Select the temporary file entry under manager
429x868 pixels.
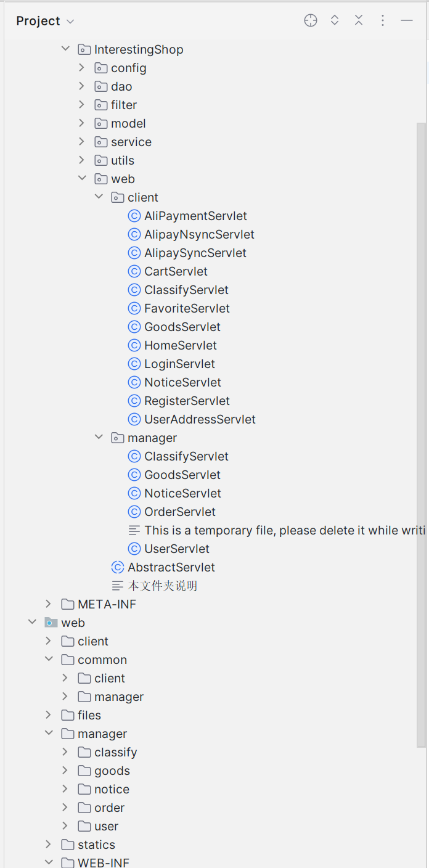(285, 530)
